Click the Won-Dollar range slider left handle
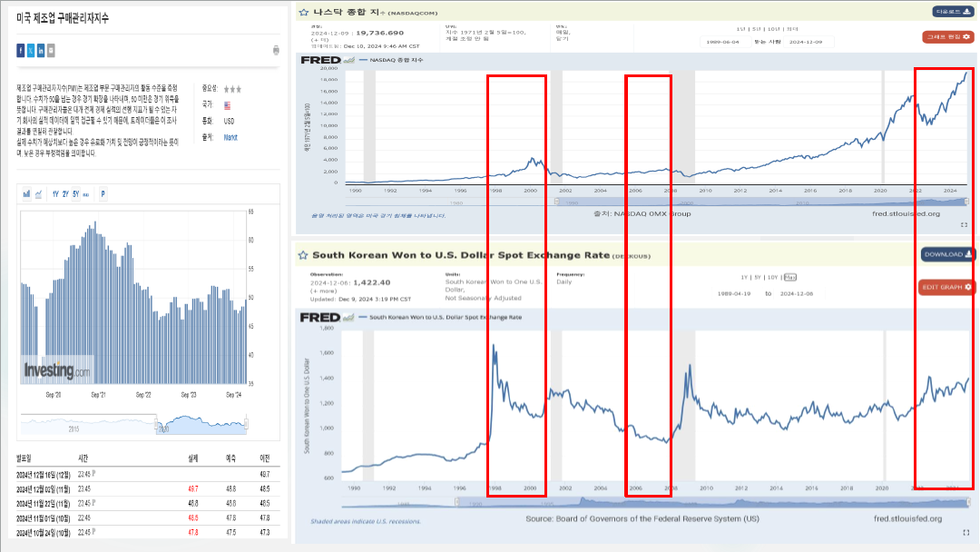Screen dimensions: 980x552 (456, 502)
